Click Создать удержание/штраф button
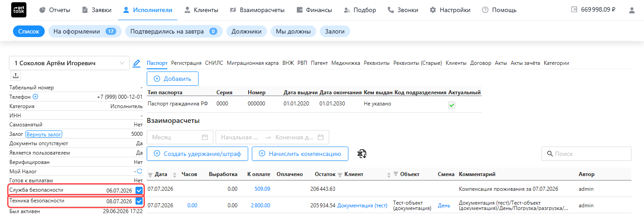The width and height of the screenshot is (644, 214). coord(197,154)
